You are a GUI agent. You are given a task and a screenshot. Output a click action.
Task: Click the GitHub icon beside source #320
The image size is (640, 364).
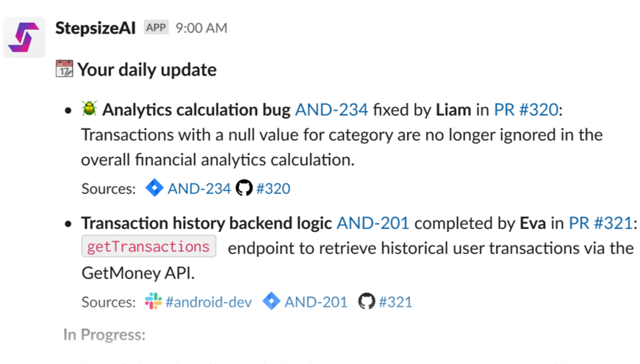click(x=244, y=189)
